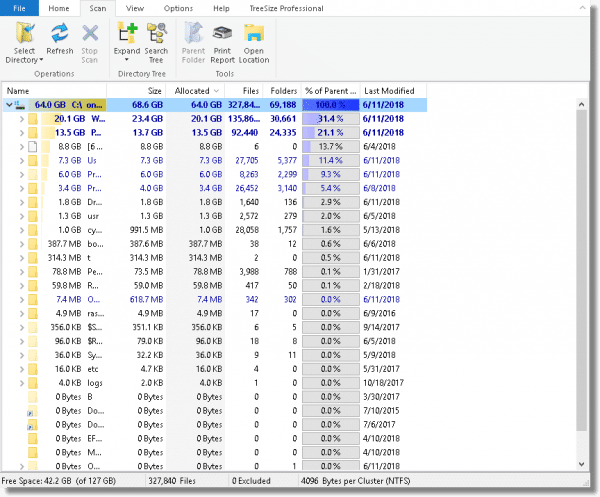Expand the 387.7 MB bo... folder
600x497 pixels.
[x=22, y=244]
